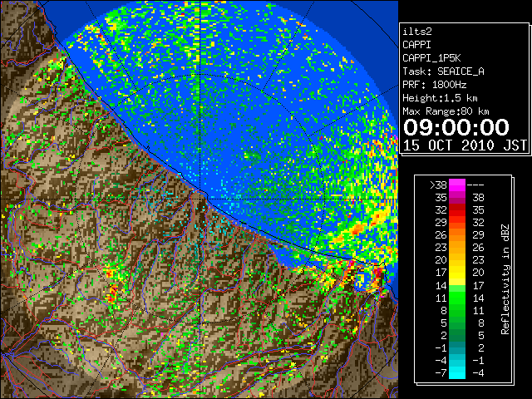The width and height of the screenshot is (532, 399).
Task: Select the 'Height:1.5 km' line
Action: tap(440, 98)
